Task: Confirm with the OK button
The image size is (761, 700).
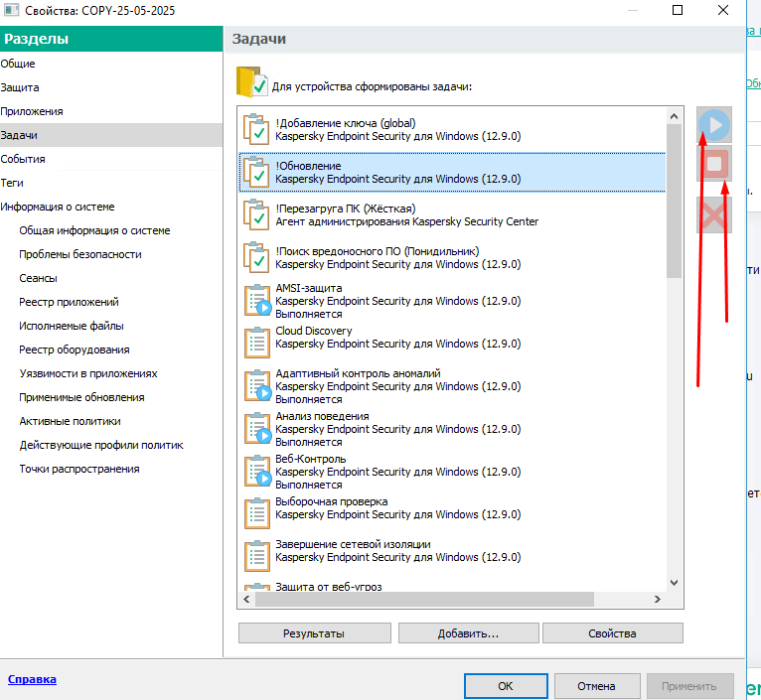Action: [506, 686]
